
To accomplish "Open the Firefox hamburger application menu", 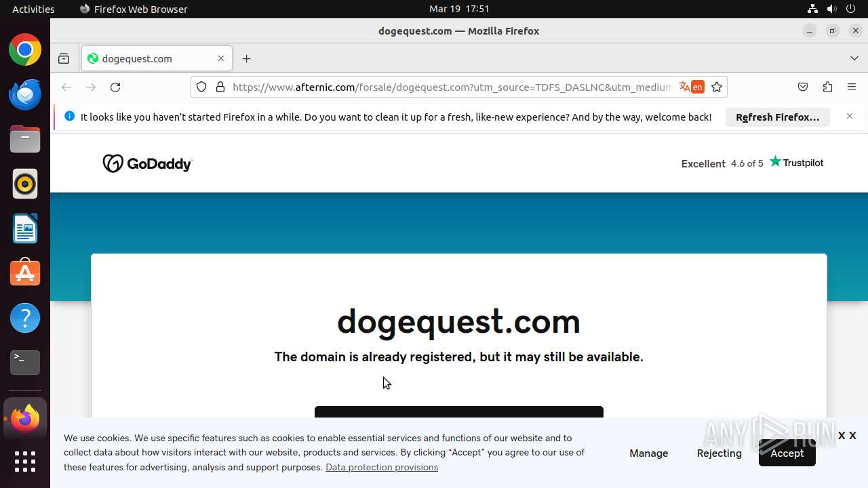I will pyautogui.click(x=852, y=87).
